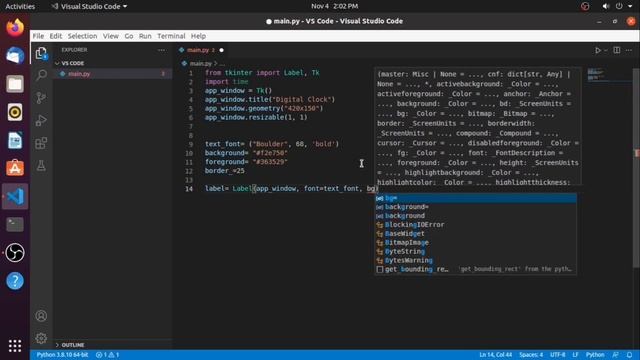Screen dimensions: 640x360
Task: Open the Manage gear icon
Action: 41,338
